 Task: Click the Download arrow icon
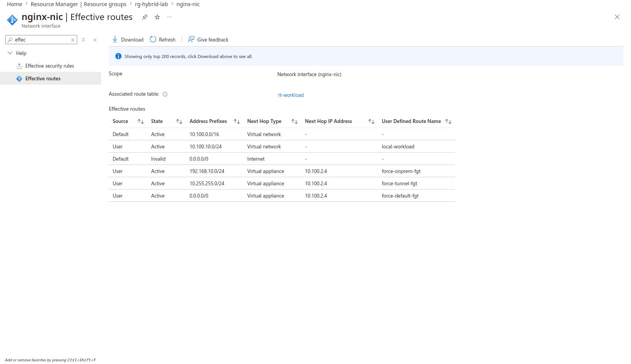tap(115, 39)
